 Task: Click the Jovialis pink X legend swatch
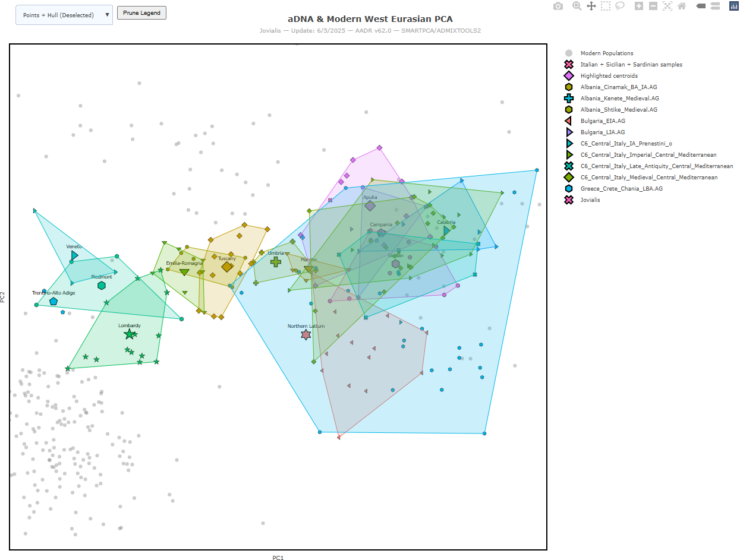coord(569,200)
